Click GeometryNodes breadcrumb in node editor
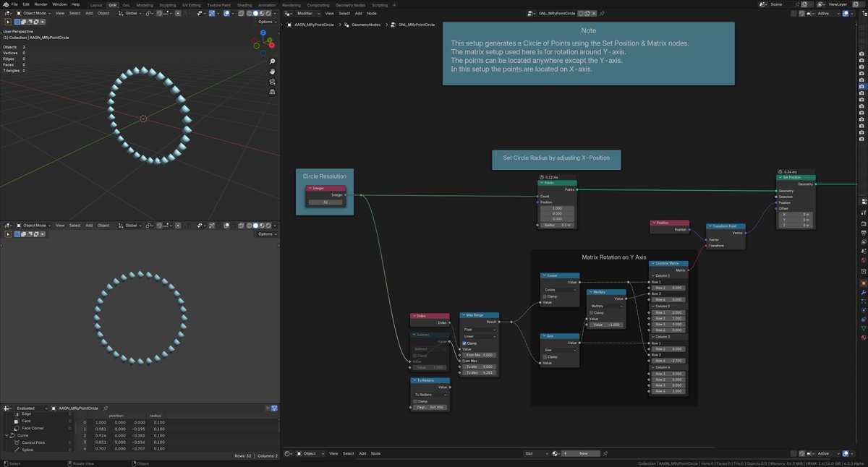Screen dimensions: 868x467 (x=365, y=25)
